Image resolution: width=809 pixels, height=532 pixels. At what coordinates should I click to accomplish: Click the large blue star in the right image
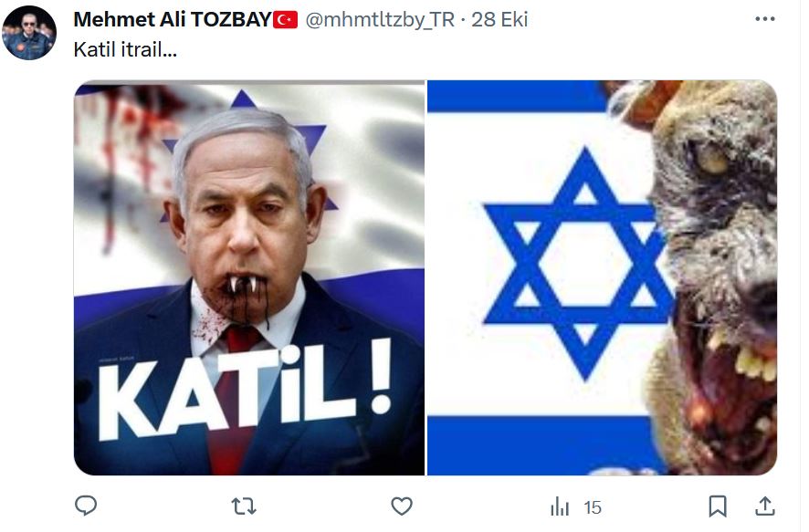pos(578,264)
